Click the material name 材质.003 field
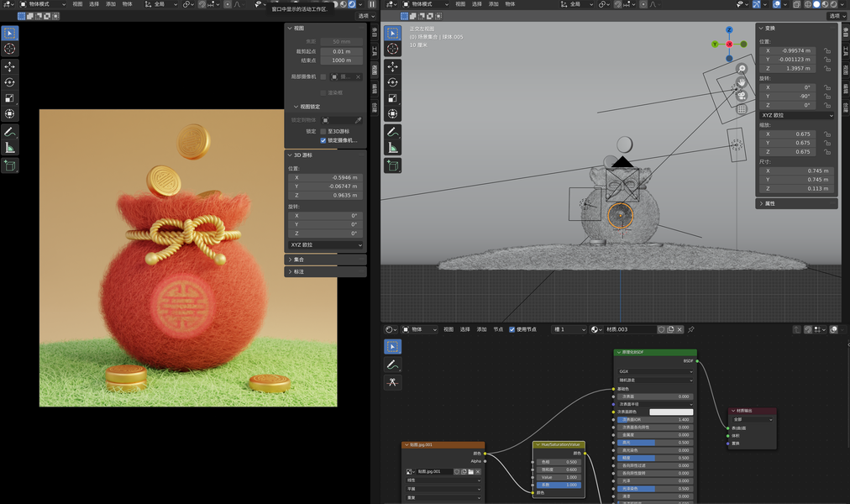 (629, 329)
